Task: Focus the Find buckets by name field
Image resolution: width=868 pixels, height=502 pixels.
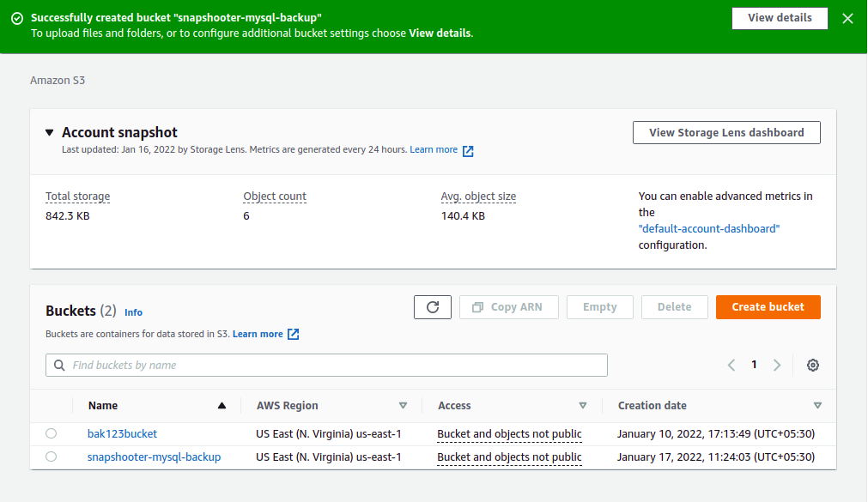Action: pyautogui.click(x=326, y=366)
